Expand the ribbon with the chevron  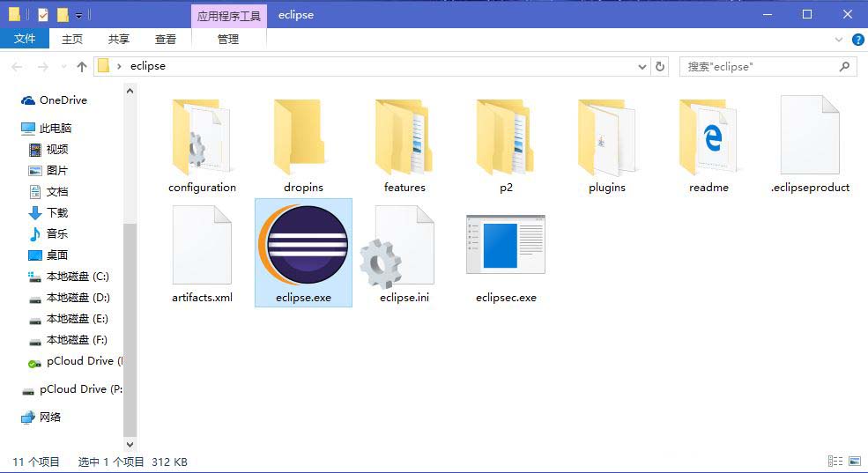(x=839, y=40)
